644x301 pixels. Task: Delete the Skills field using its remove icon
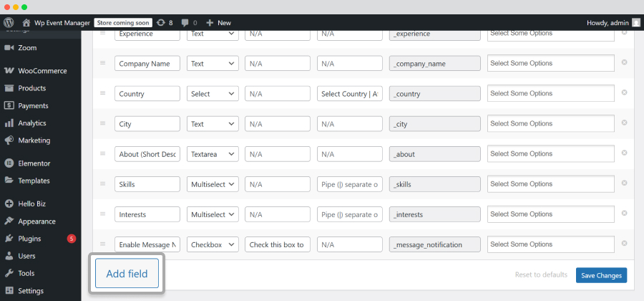pos(624,183)
